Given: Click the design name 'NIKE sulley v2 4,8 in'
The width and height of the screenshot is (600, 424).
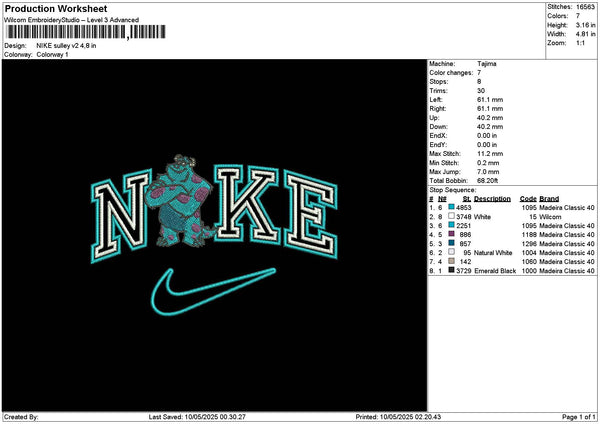Looking at the screenshot, I should tap(66, 46).
